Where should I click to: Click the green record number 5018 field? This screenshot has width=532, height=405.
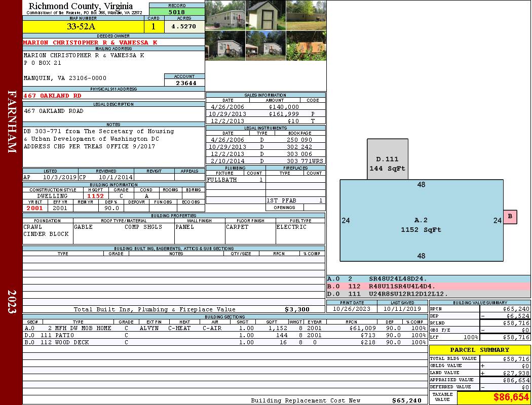pos(177,12)
